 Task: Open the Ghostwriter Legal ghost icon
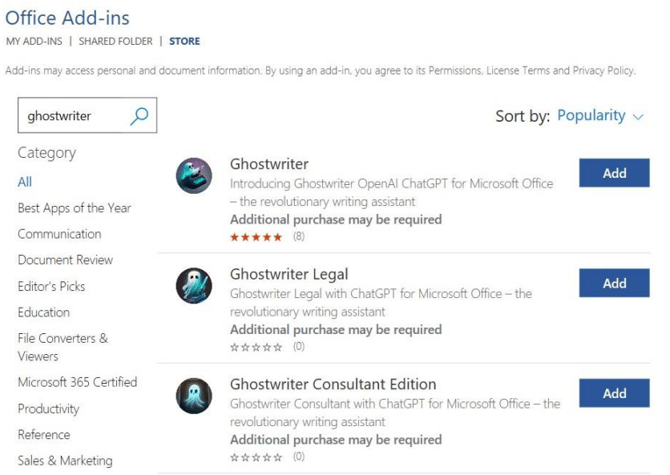pos(194,285)
